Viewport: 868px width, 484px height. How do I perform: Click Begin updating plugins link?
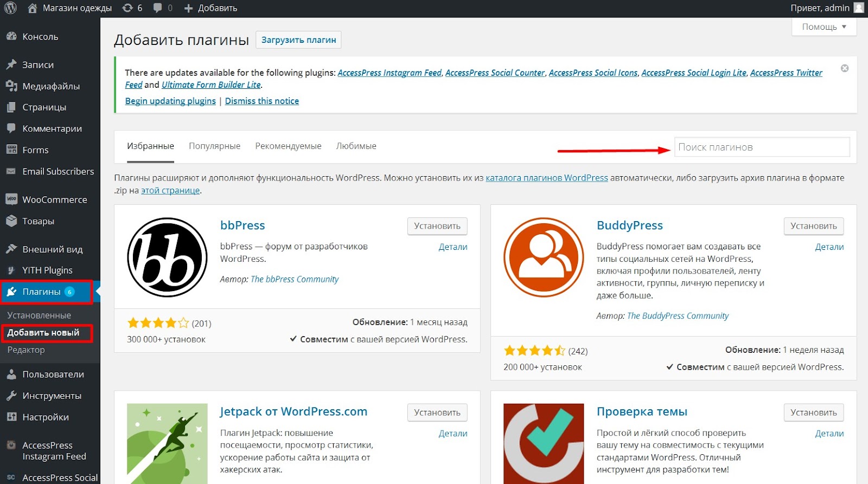point(170,101)
